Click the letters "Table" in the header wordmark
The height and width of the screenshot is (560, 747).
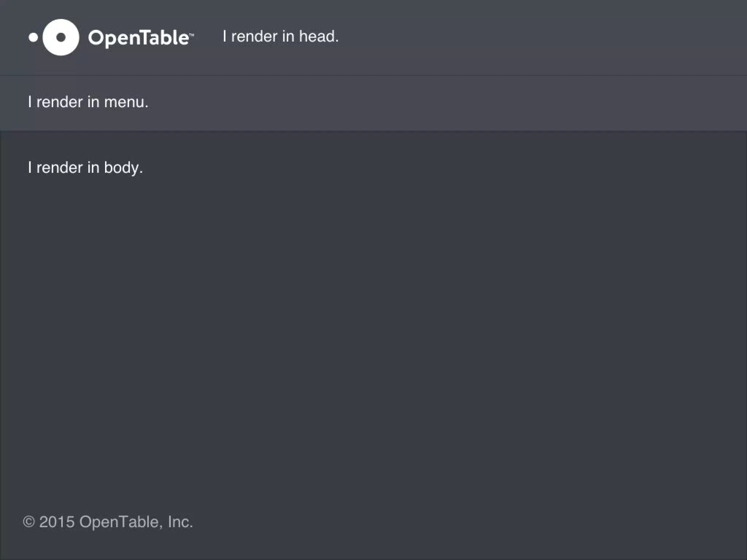[x=164, y=38]
